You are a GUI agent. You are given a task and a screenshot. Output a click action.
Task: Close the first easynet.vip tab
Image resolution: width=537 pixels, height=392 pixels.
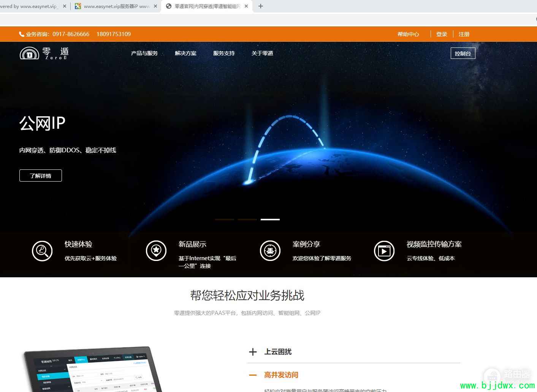(x=65, y=6)
